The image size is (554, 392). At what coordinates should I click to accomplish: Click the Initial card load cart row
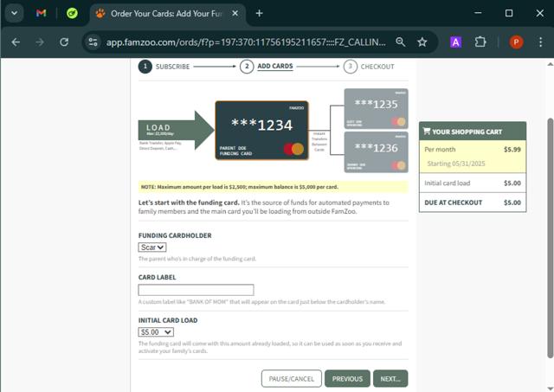(473, 183)
